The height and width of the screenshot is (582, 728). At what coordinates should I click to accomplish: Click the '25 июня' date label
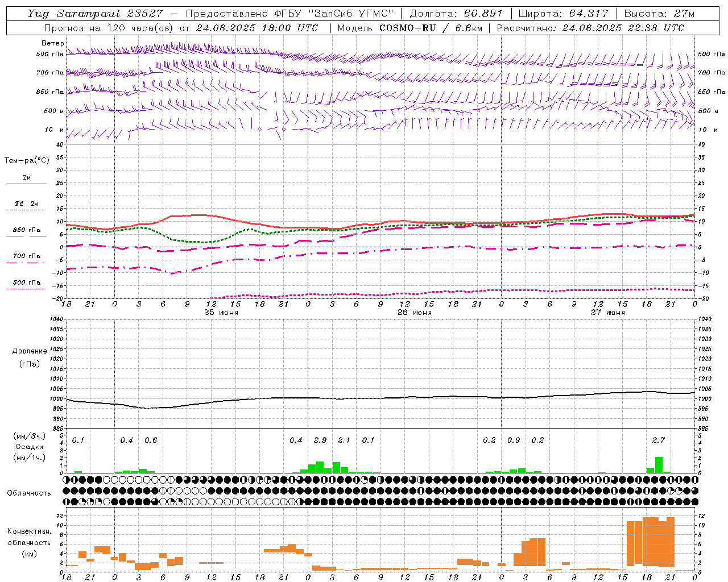[x=221, y=313]
